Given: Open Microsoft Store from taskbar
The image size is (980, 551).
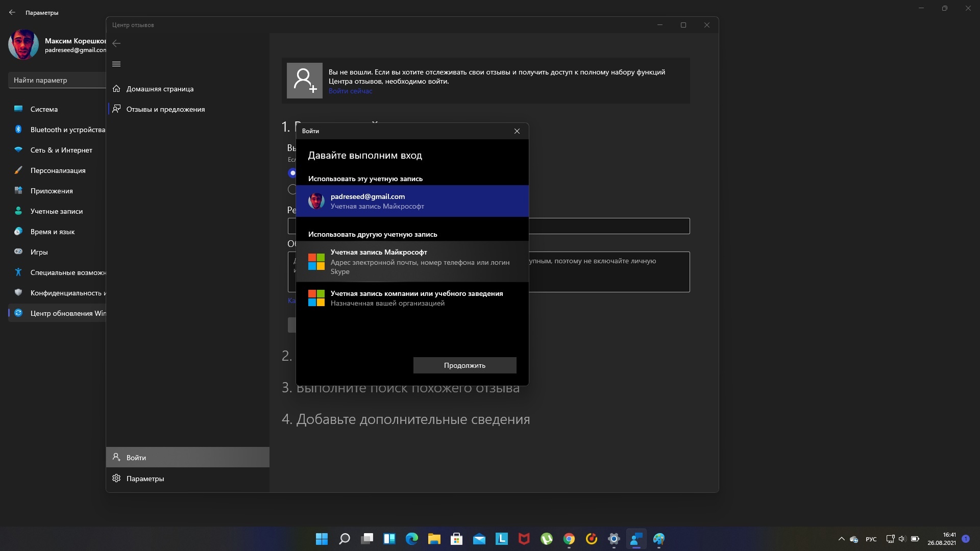Looking at the screenshot, I should (457, 539).
